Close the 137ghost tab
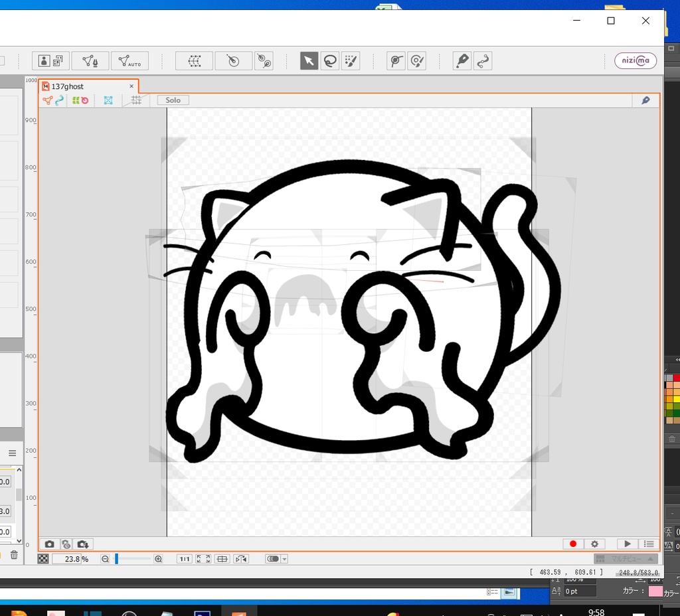This screenshot has width=680, height=616. pyautogui.click(x=131, y=86)
